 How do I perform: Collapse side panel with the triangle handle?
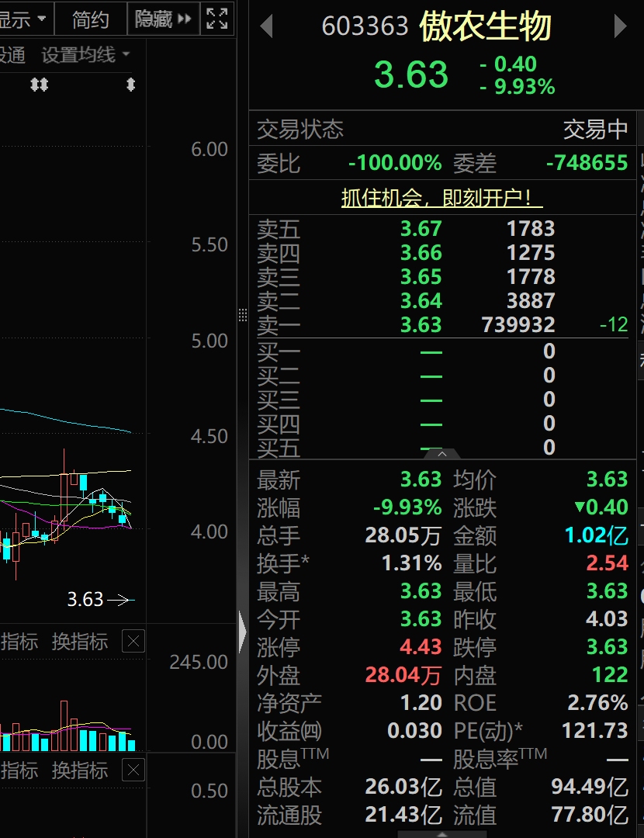pyautogui.click(x=243, y=632)
